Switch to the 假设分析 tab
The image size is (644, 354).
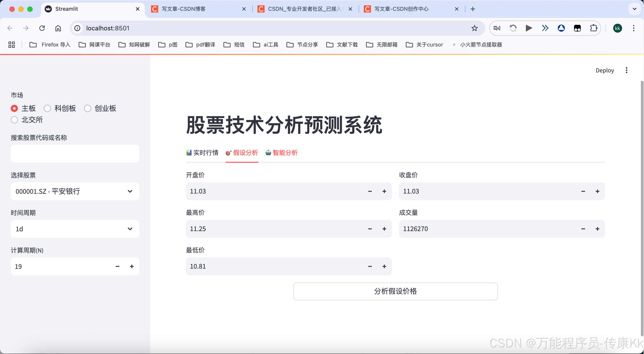point(242,152)
